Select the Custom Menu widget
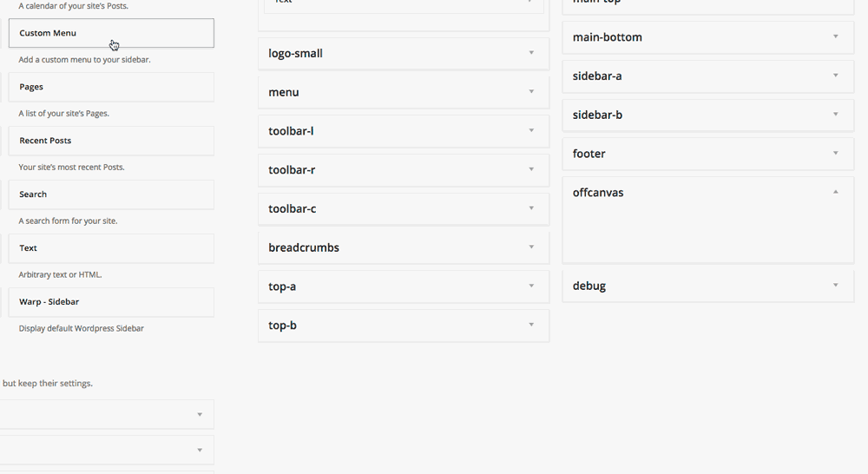Screen dimensions: 868x474 (x=111, y=33)
